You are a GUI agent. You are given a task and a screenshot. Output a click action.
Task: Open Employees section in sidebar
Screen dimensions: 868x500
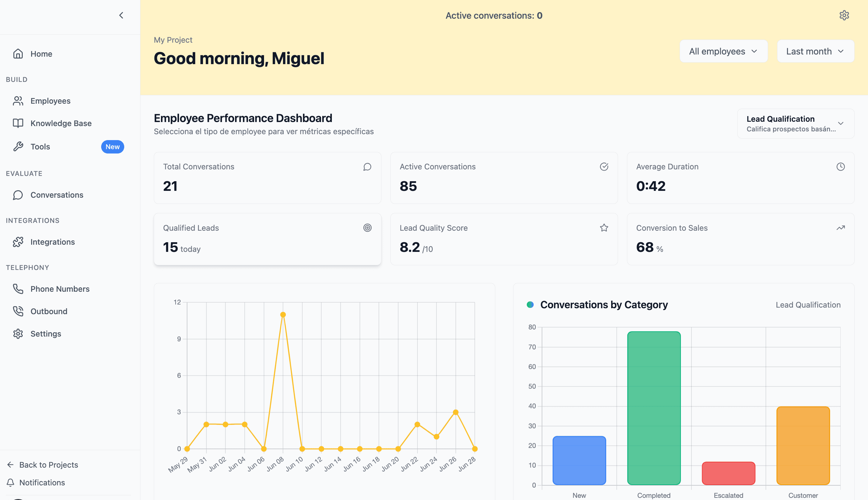(50, 101)
